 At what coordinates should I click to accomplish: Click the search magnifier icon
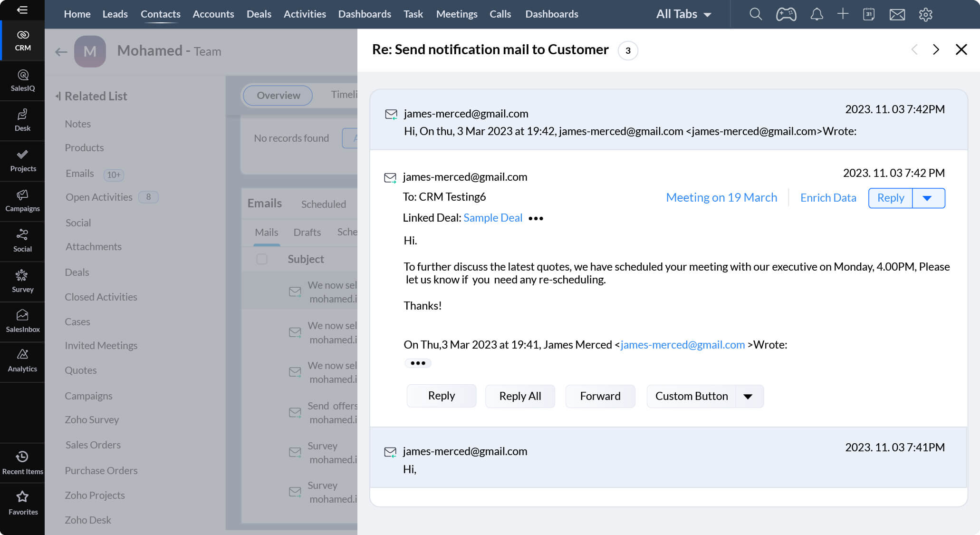(756, 14)
